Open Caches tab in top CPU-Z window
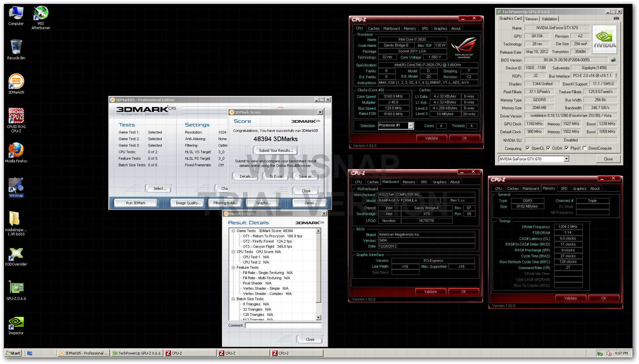The image size is (639, 364). (x=374, y=28)
